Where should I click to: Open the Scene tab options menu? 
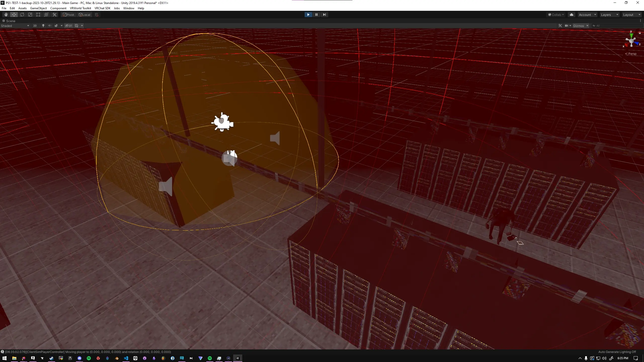[640, 21]
